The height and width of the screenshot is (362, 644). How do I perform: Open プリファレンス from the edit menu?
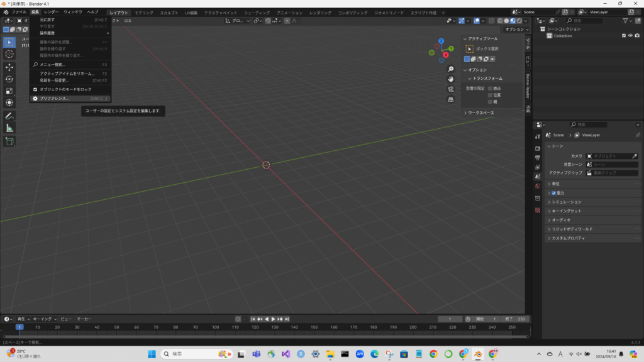54,99
